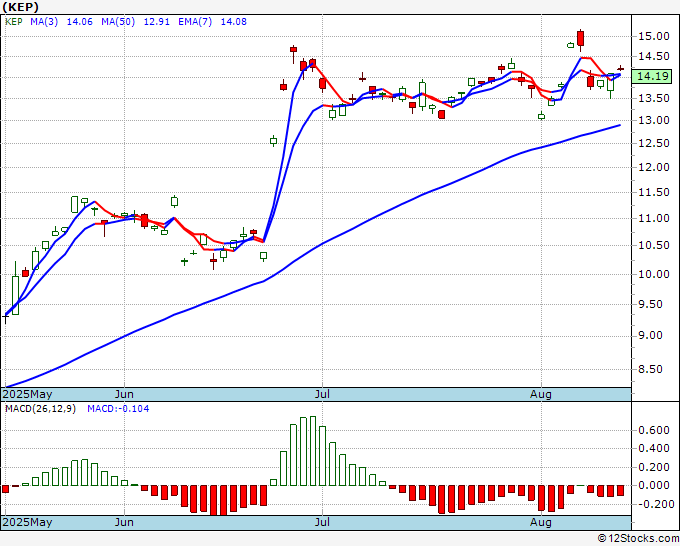Click the 10.50 price axis label

pos(654,245)
